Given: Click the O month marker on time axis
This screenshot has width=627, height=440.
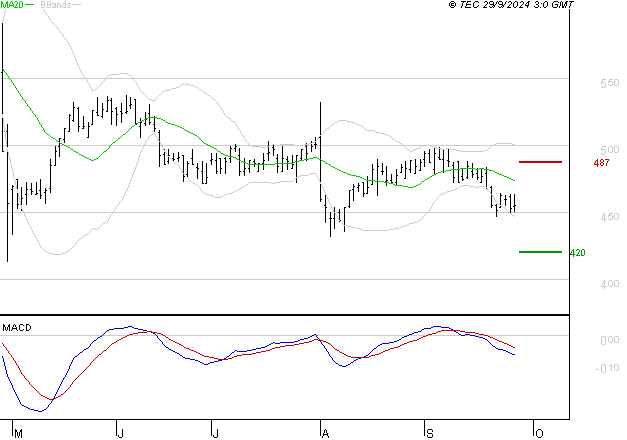Looking at the screenshot, I should tap(539, 434).
